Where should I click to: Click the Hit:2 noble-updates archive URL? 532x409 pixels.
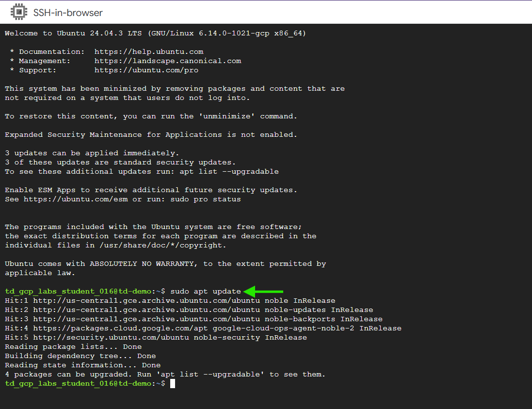[x=139, y=310]
